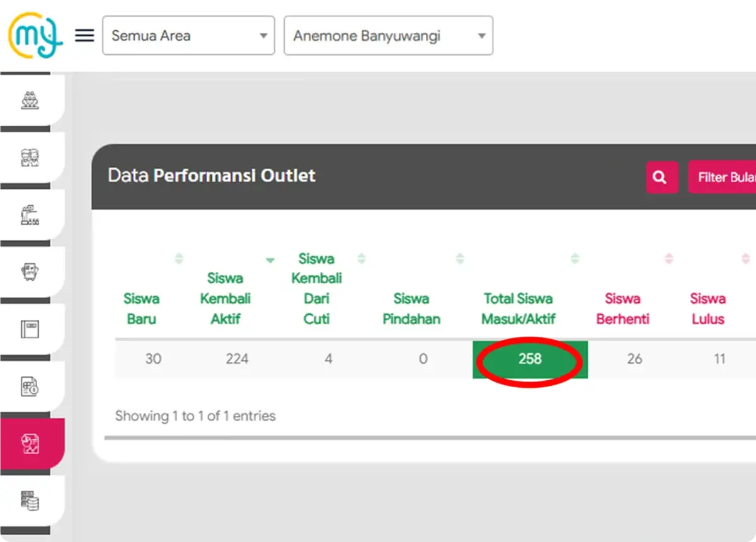Open the students group page from the sidebar

point(30,98)
